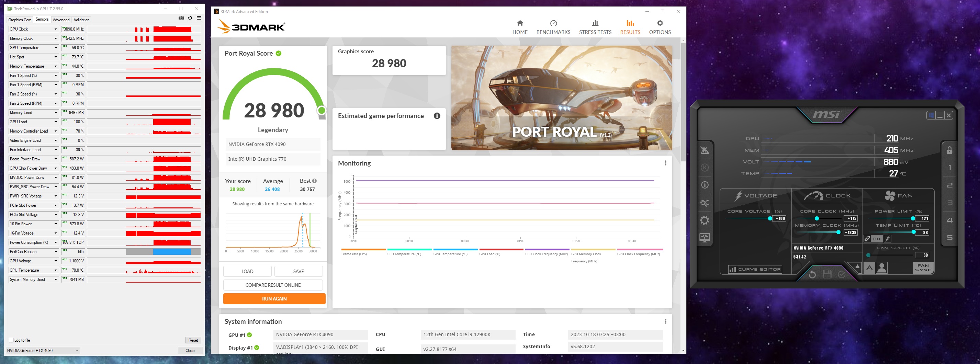Viewport: 980px width, 364px height.
Task: Click the GPU-Z Reset button
Action: [x=193, y=340]
